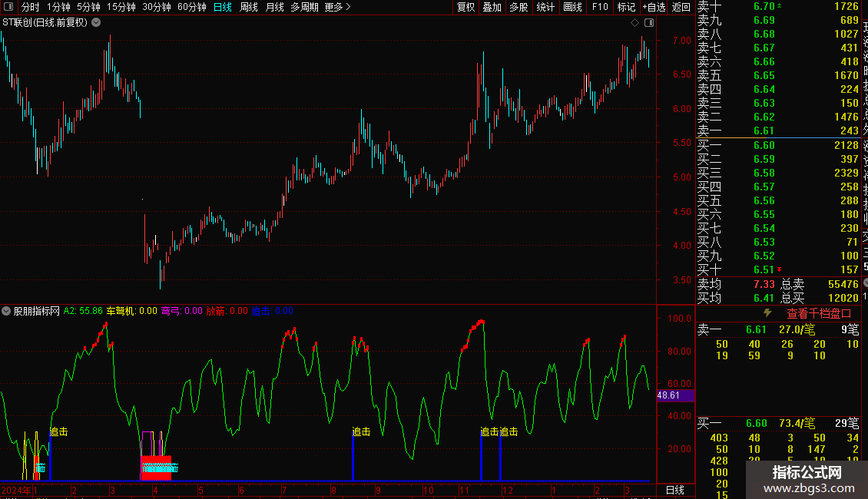Click month 7 marker on time axis

284,490
